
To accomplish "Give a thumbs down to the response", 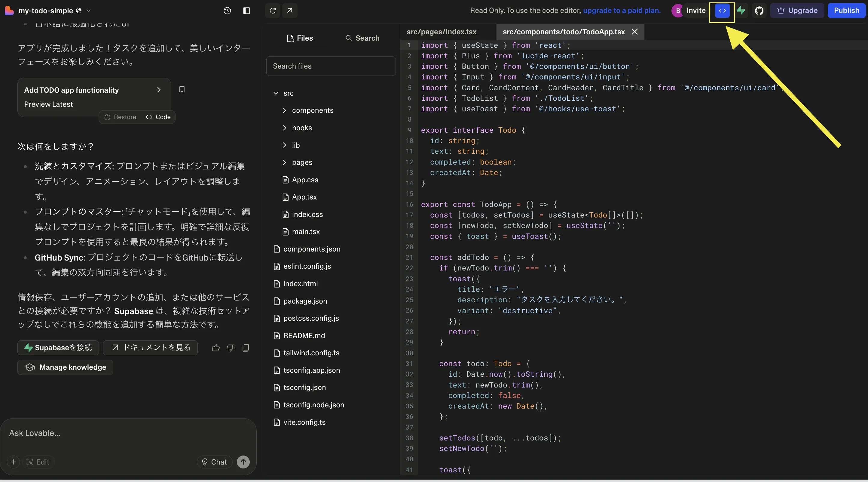I will click(x=231, y=348).
